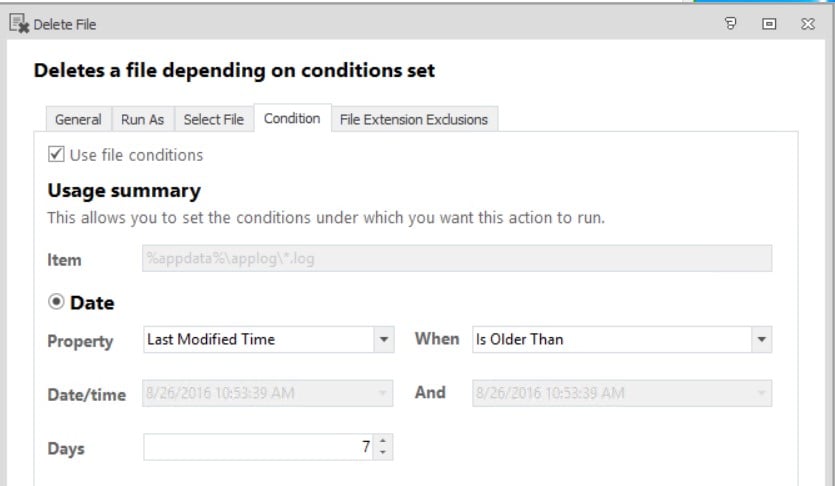Switch to the General tab
This screenshot has height=486, width=835.
tap(78, 119)
